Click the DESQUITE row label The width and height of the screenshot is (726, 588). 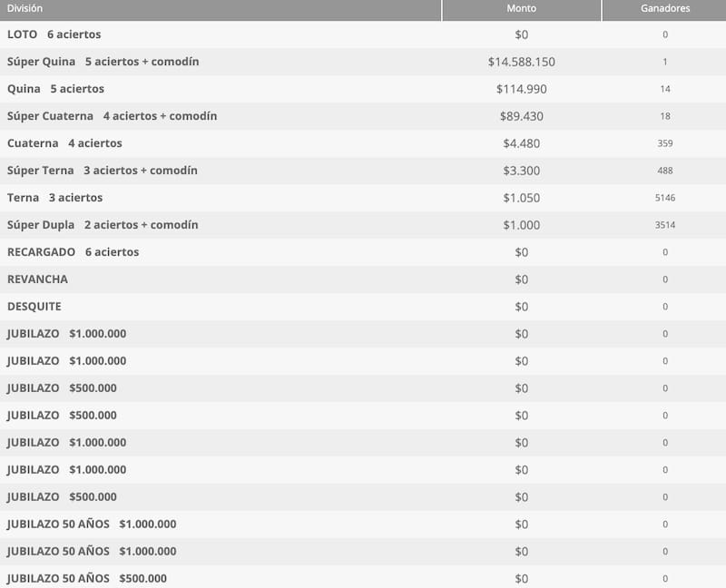click(x=34, y=307)
